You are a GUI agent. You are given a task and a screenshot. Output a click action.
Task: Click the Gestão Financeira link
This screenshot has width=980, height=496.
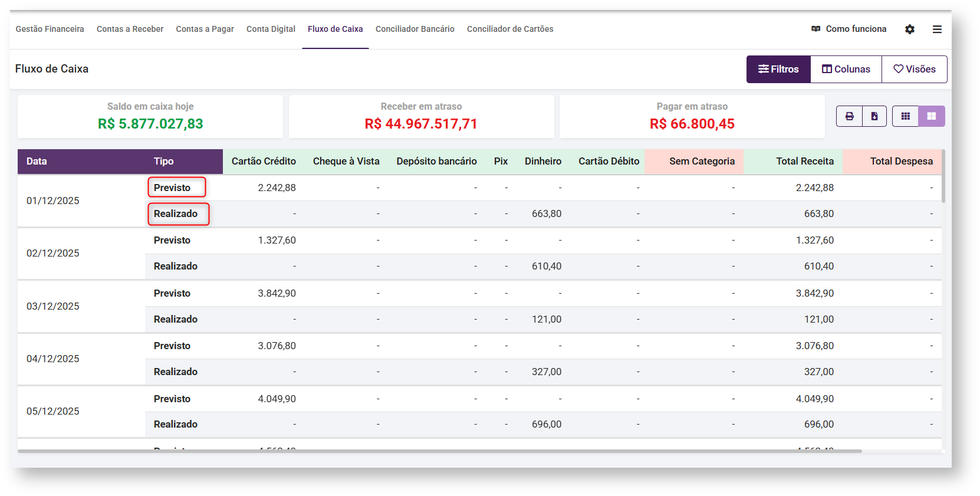tap(50, 29)
